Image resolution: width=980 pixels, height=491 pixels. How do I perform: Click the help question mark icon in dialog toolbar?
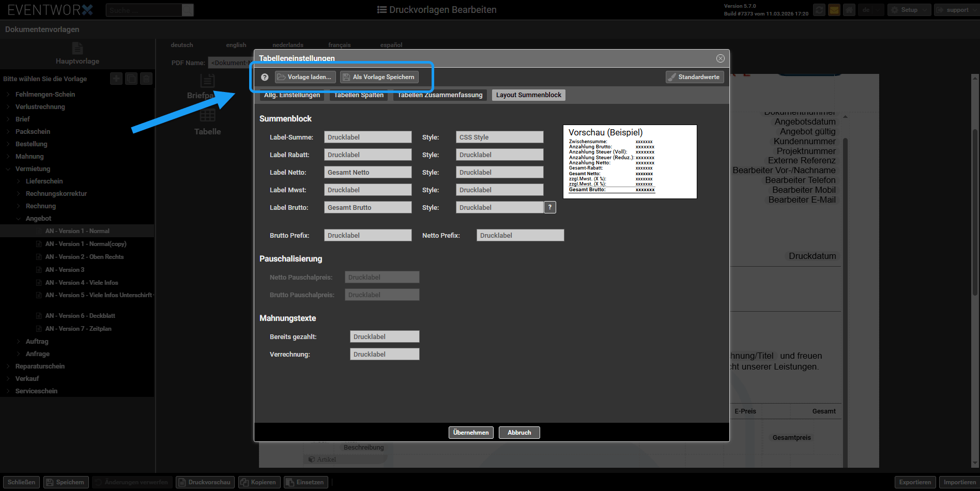[x=265, y=77]
